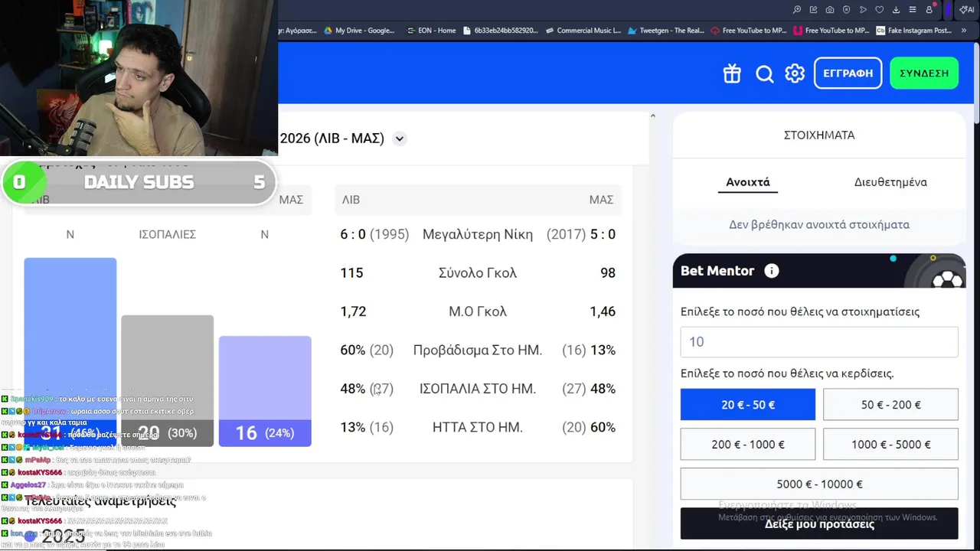Click the (2017) 5 : 0 biggest win value
This screenshot has height=551, width=980.
point(581,234)
